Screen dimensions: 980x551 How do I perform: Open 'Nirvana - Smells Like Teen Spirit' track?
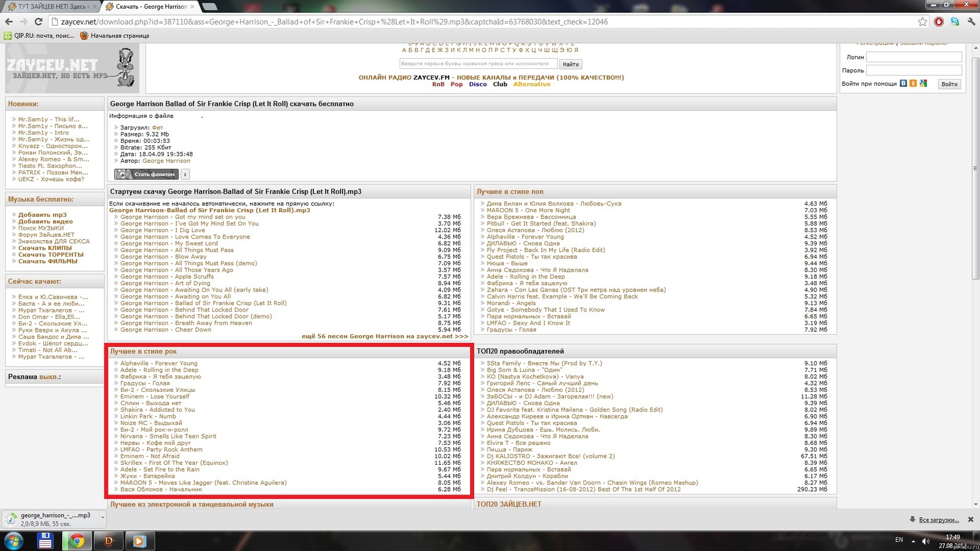point(168,436)
